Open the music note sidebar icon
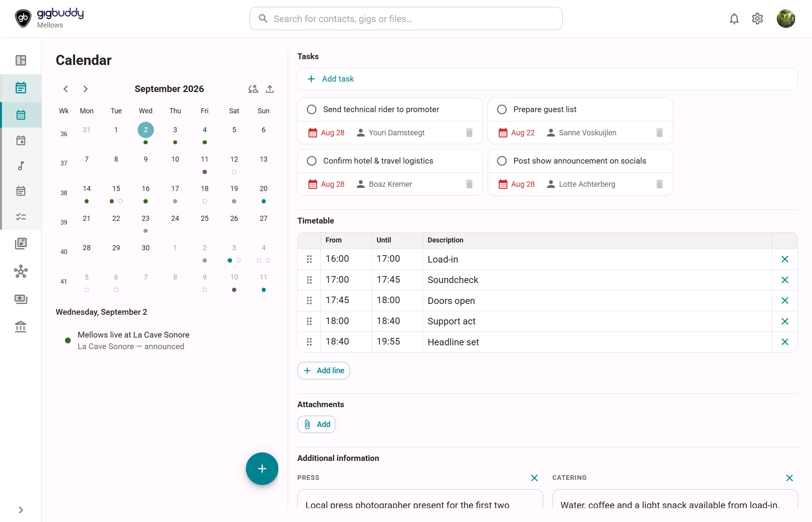The image size is (812, 522). click(21, 166)
